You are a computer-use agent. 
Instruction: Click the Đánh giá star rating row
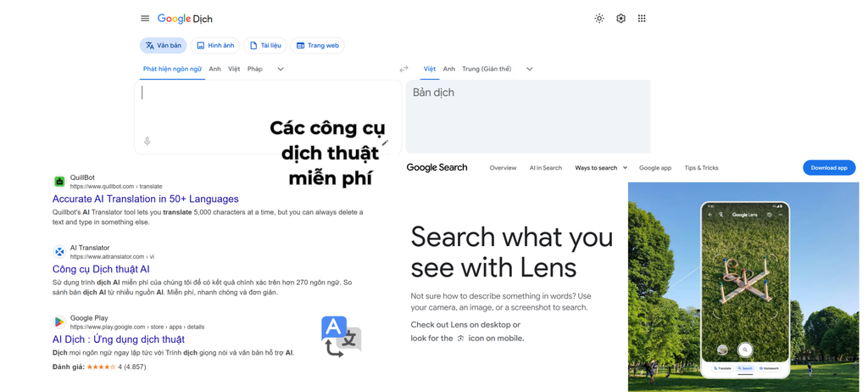(x=99, y=367)
